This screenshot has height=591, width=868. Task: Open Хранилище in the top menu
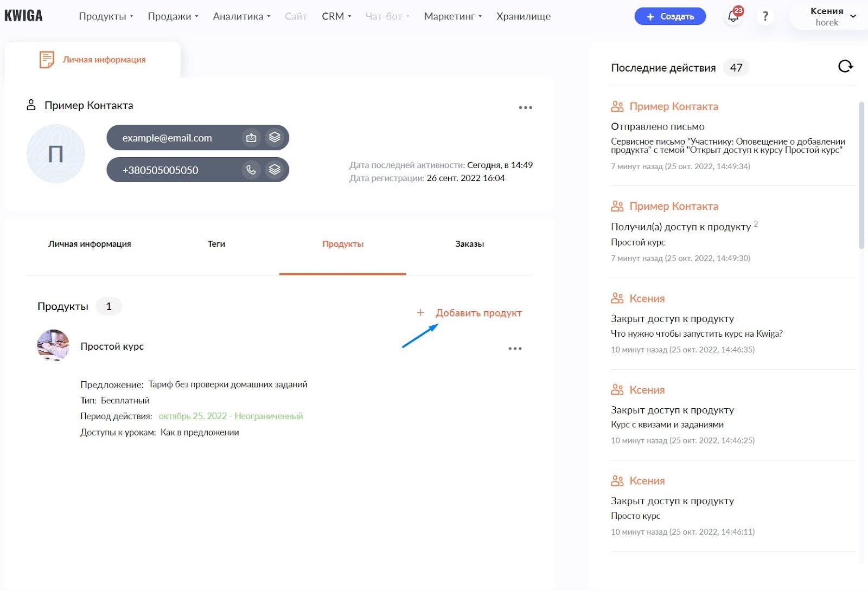[524, 16]
